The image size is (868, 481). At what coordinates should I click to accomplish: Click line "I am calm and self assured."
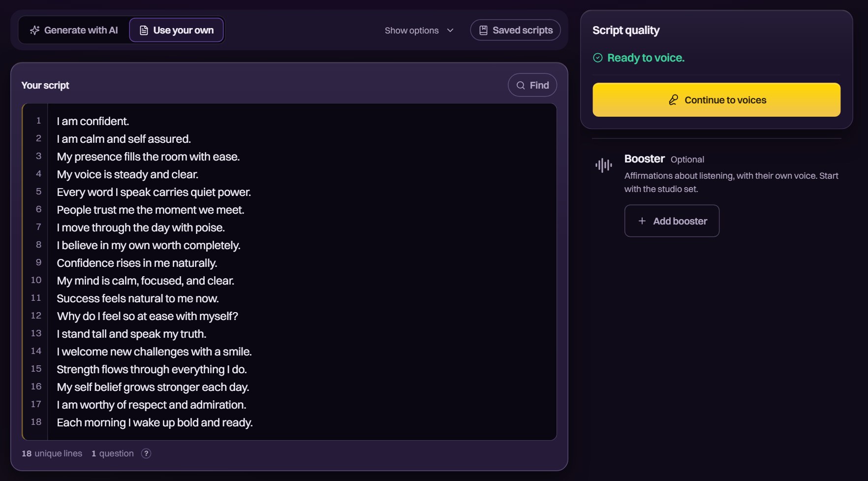(x=124, y=139)
